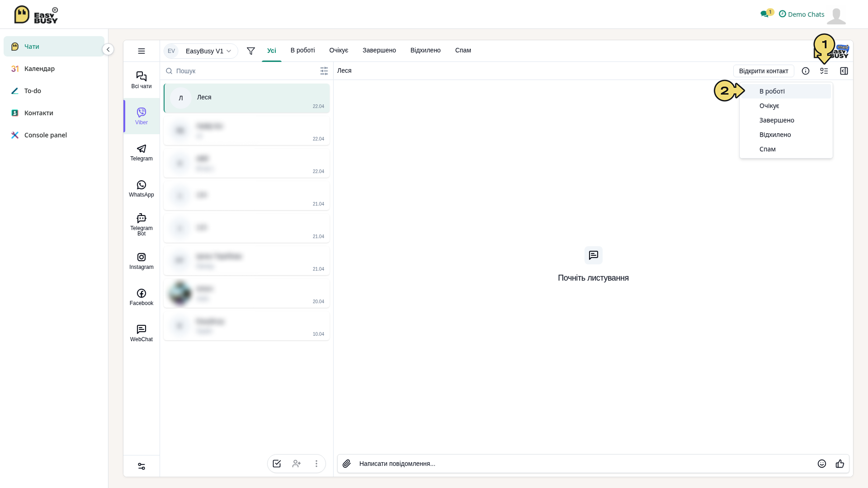Open chat status checklist icon
This screenshot has width=868, height=488.
click(x=824, y=71)
